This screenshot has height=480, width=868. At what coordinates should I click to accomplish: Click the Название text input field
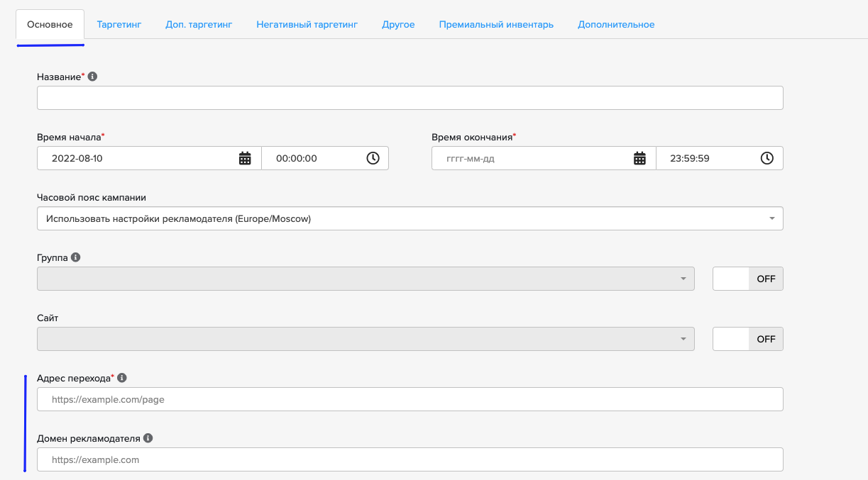[x=410, y=98]
